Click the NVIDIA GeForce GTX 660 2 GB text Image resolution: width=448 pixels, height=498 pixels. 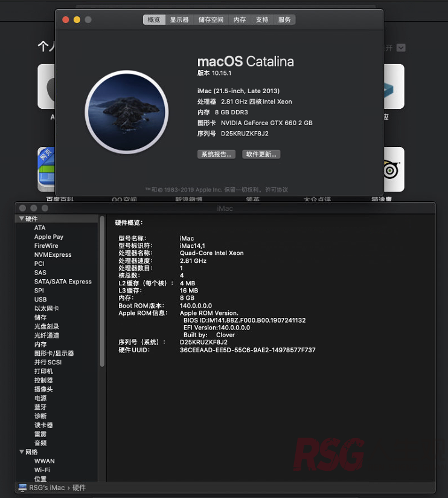click(266, 123)
